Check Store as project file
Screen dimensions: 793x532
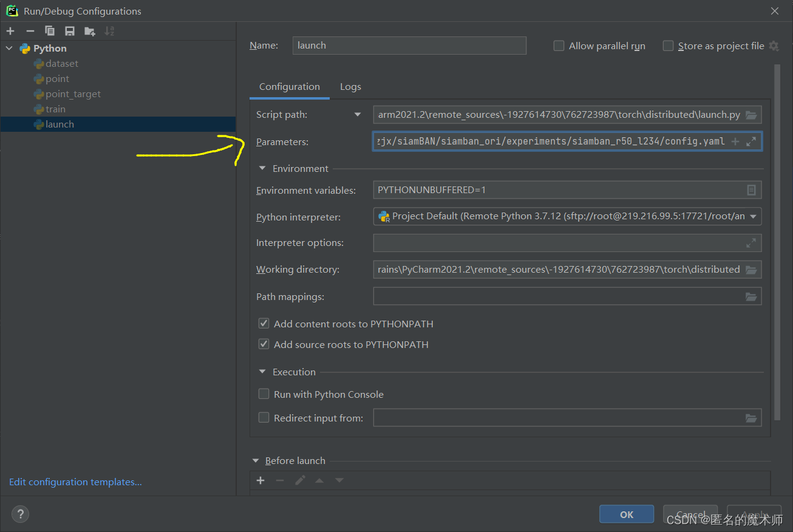click(668, 45)
